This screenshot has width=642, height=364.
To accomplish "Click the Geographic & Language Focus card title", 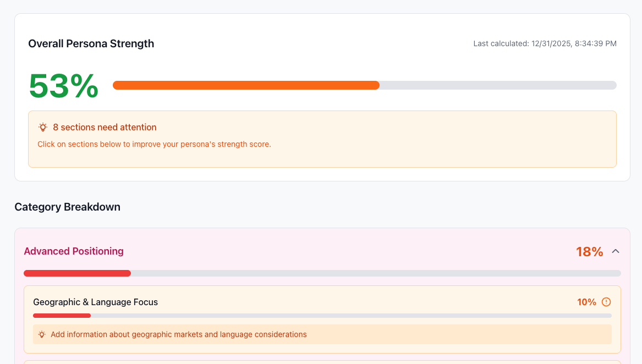I will tap(95, 302).
